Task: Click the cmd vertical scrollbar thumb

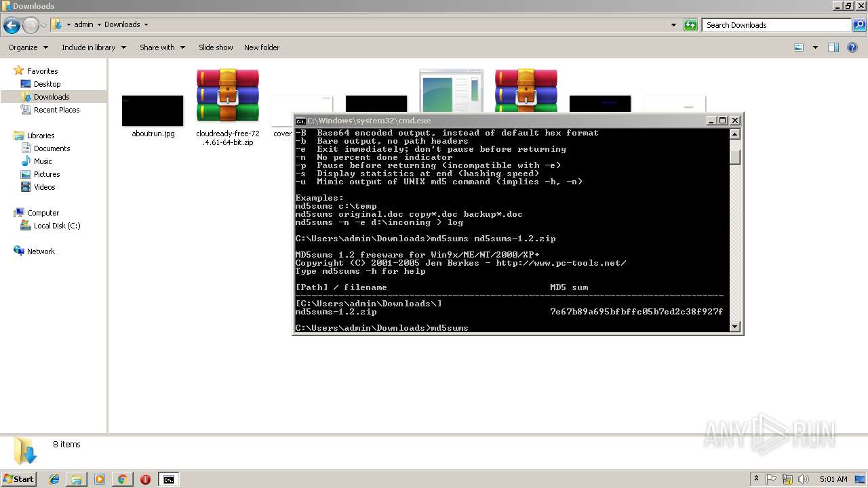Action: coord(734,157)
